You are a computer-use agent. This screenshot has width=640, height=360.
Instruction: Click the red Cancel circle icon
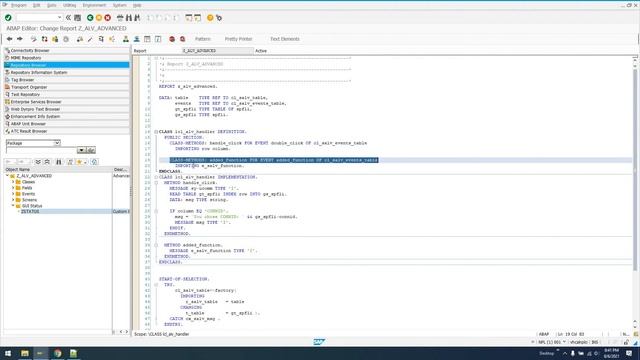(108, 18)
